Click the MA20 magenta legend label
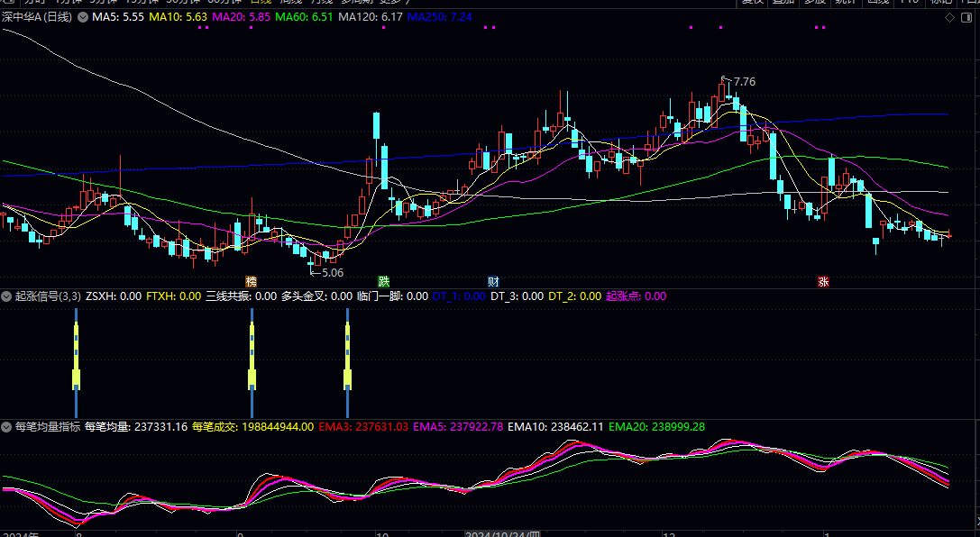Screen dimensions: 980x537 point(240,17)
